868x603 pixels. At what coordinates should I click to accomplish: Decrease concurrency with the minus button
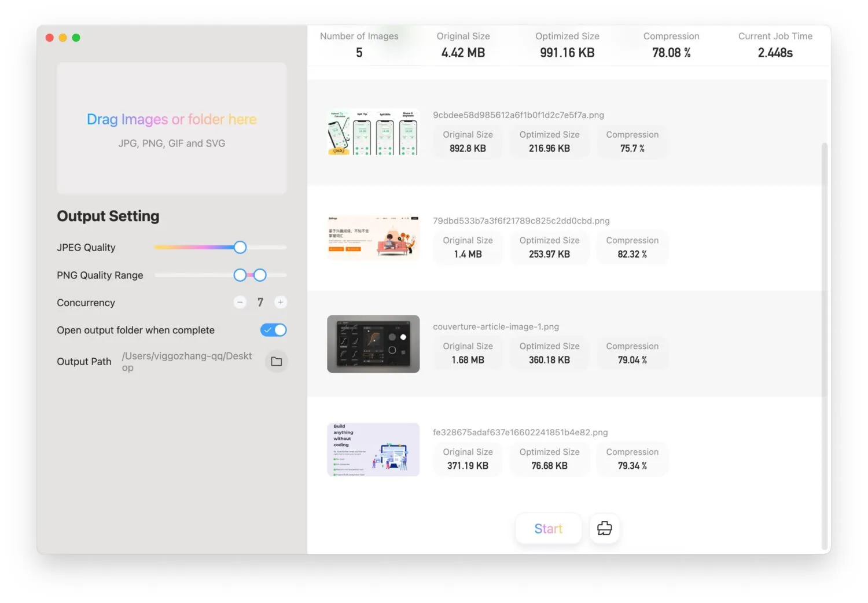click(240, 302)
